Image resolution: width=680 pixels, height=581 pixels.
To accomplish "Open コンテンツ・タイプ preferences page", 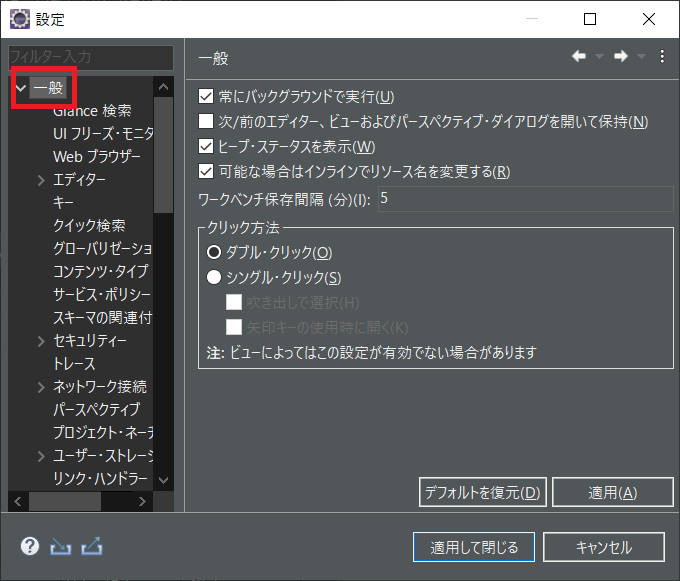I will pyautogui.click(x=101, y=271).
